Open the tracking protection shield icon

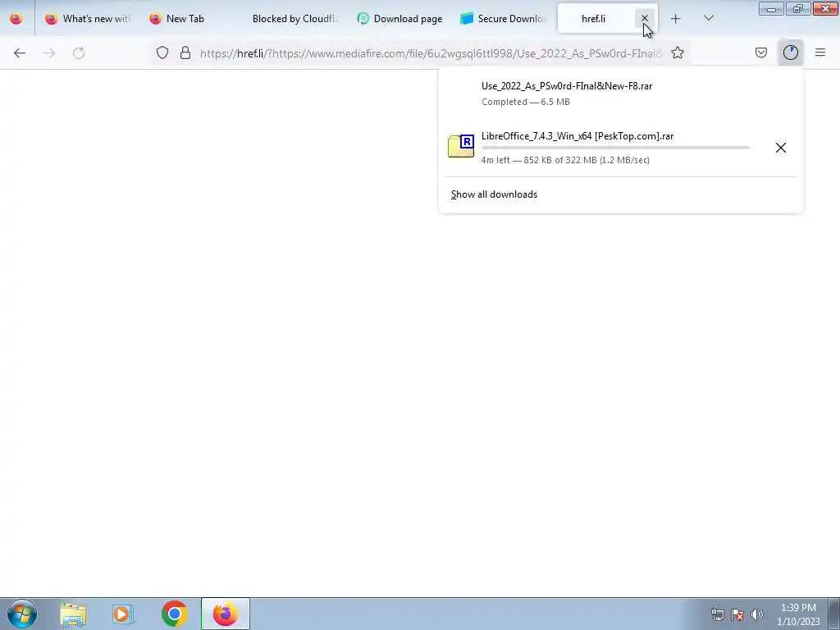[x=162, y=52]
